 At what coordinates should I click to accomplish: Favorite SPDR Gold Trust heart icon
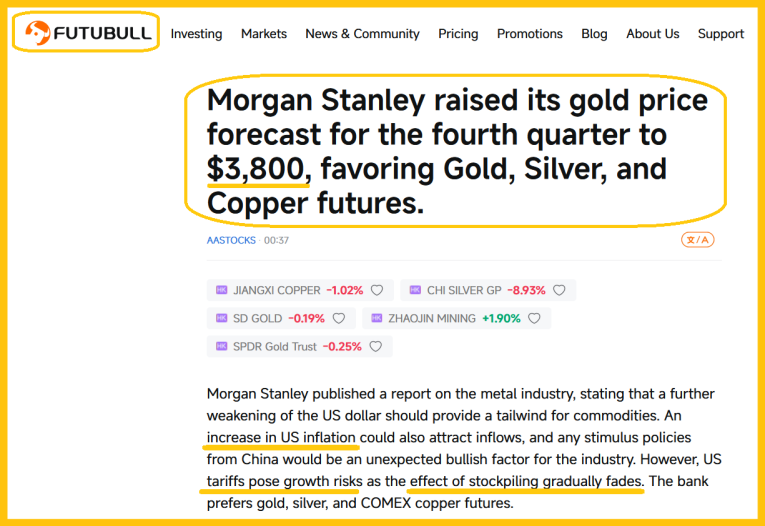pyautogui.click(x=377, y=347)
